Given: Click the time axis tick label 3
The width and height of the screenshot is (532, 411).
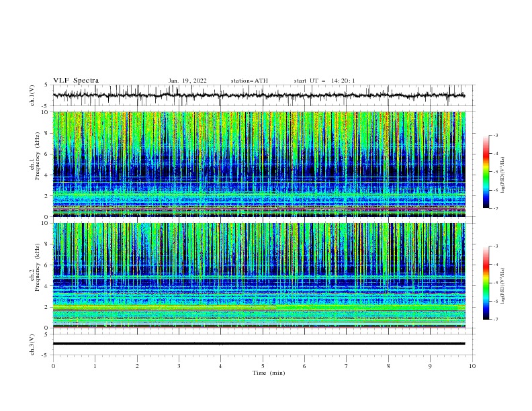Looking at the screenshot, I should (x=179, y=366).
